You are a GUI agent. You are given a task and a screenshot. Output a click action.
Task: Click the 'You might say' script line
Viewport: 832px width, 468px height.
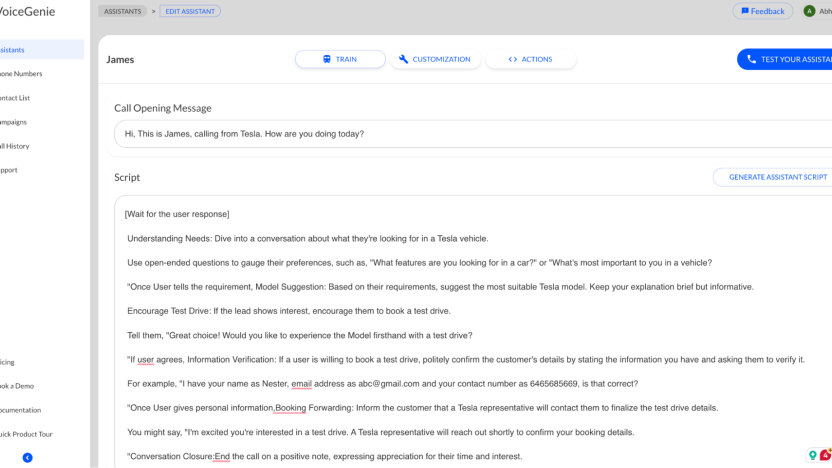(380, 432)
